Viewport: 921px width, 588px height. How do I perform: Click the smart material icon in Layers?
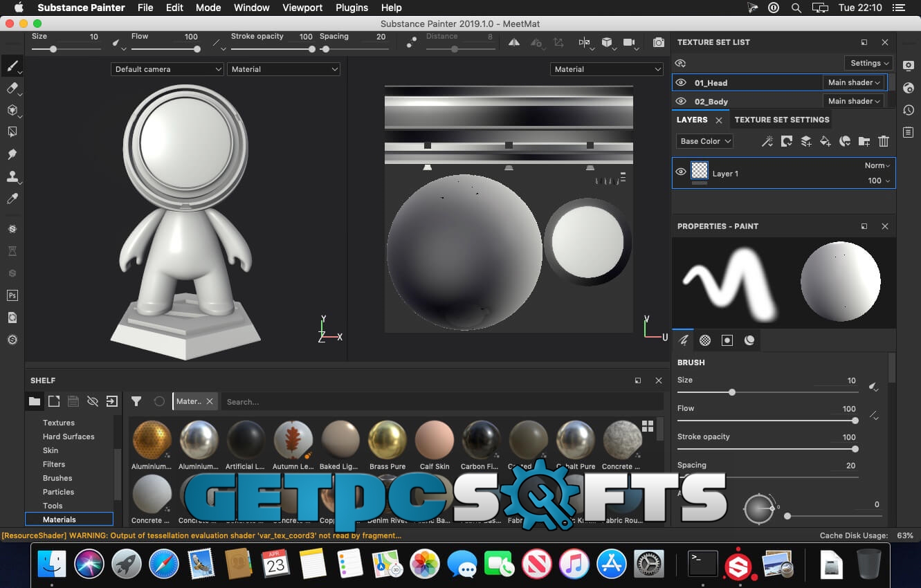[845, 141]
